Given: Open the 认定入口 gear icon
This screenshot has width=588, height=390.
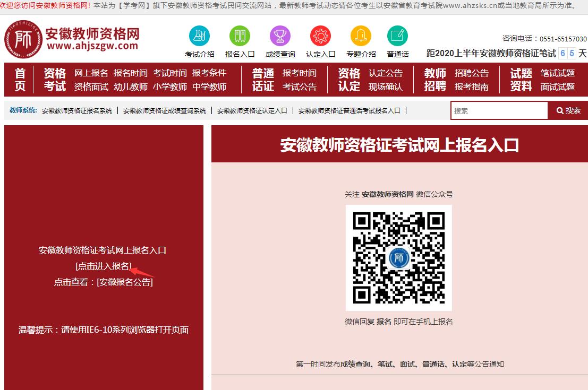Looking at the screenshot, I should (x=321, y=36).
